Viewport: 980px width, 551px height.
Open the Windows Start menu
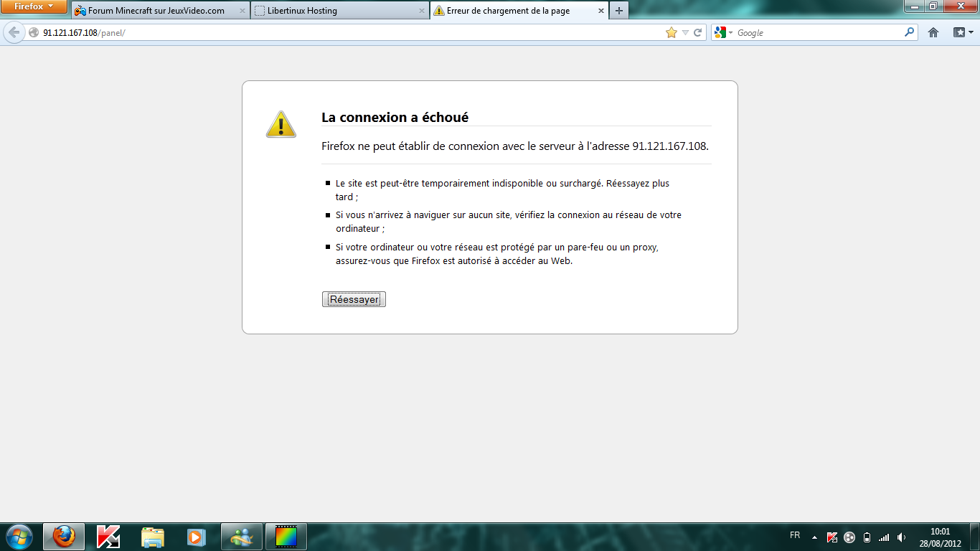19,537
